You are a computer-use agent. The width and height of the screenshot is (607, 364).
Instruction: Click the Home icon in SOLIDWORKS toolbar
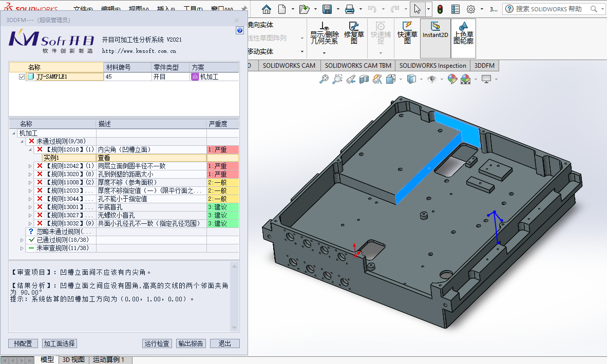[266, 9]
